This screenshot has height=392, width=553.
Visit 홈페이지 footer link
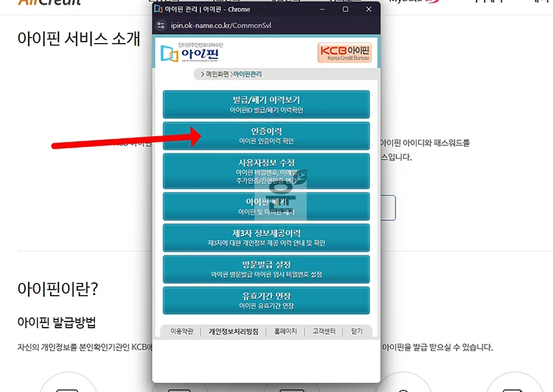click(x=286, y=331)
